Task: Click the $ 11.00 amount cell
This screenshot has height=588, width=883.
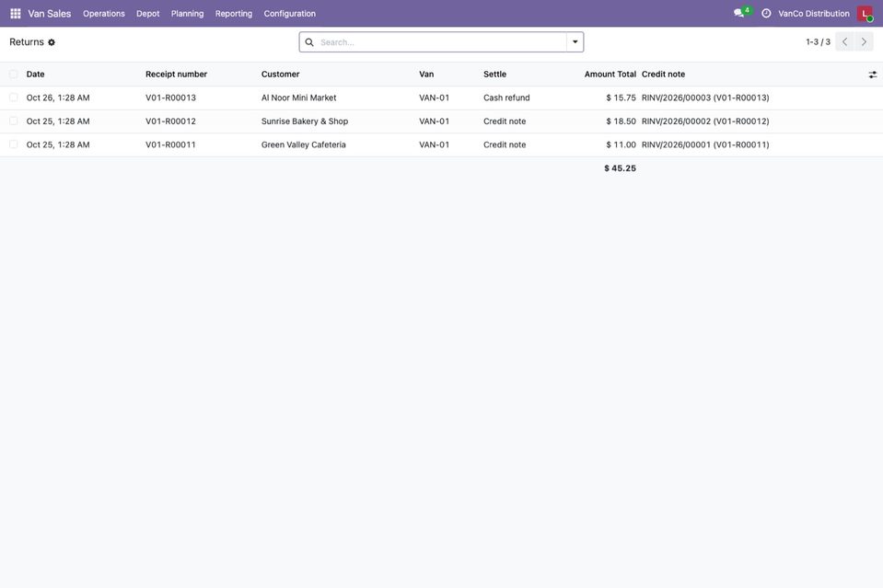Action: coord(622,144)
